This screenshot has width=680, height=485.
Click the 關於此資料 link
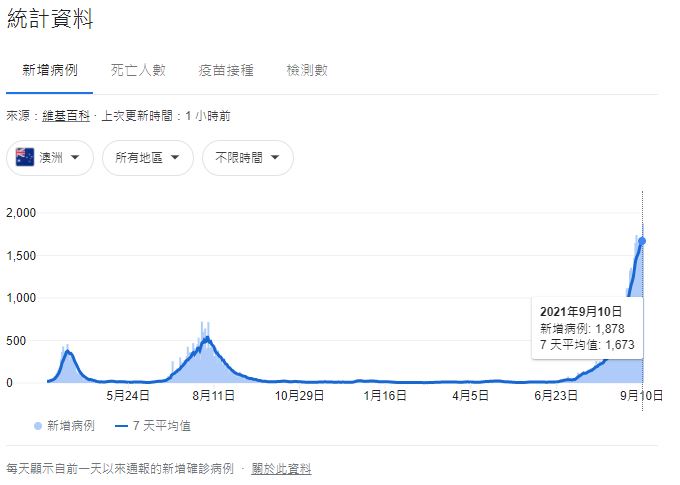coord(281,469)
